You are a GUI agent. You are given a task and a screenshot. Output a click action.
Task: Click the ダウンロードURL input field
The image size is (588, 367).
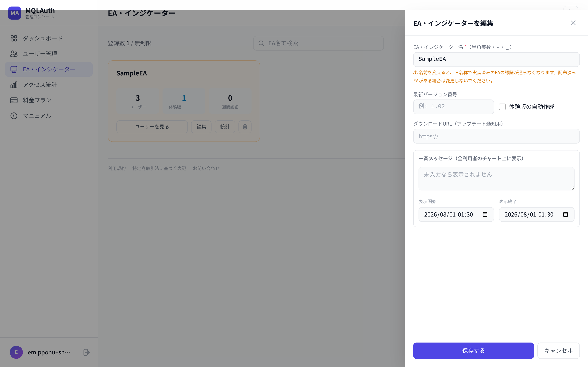click(496, 136)
